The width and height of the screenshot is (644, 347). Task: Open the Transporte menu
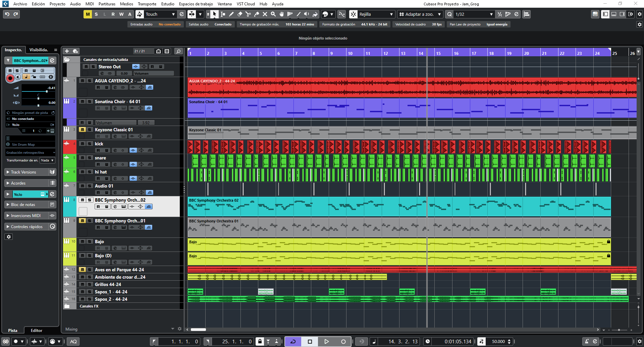click(x=147, y=4)
